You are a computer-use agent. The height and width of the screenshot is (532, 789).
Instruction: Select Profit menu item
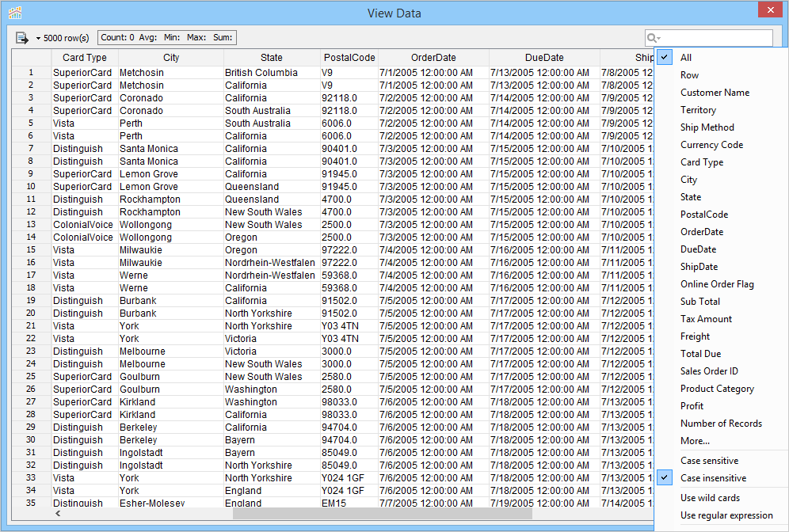click(721, 406)
